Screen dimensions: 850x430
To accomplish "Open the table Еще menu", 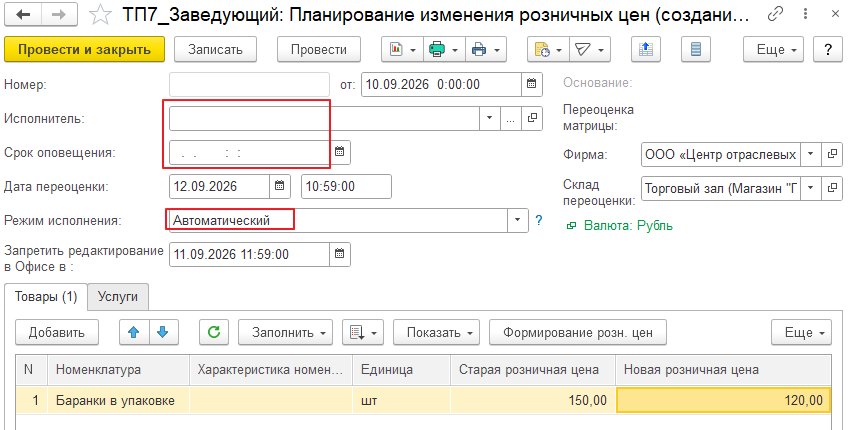I will tap(801, 332).
